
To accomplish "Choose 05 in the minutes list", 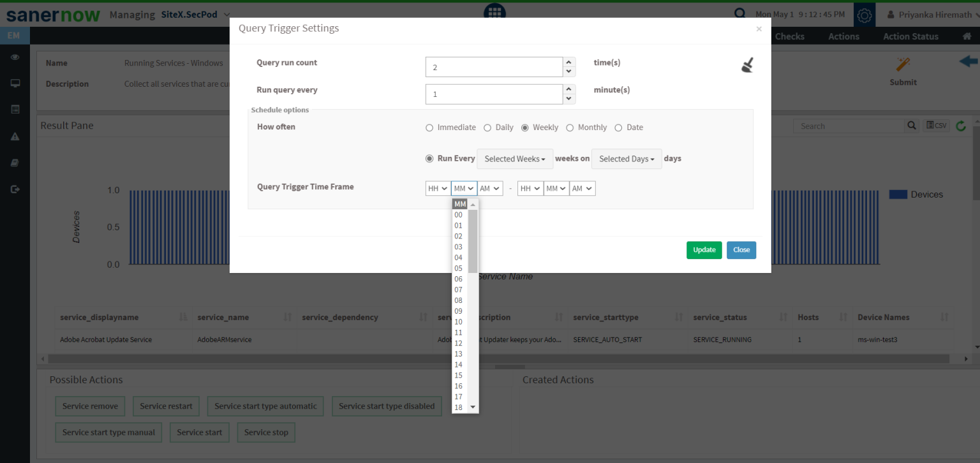I will point(459,268).
